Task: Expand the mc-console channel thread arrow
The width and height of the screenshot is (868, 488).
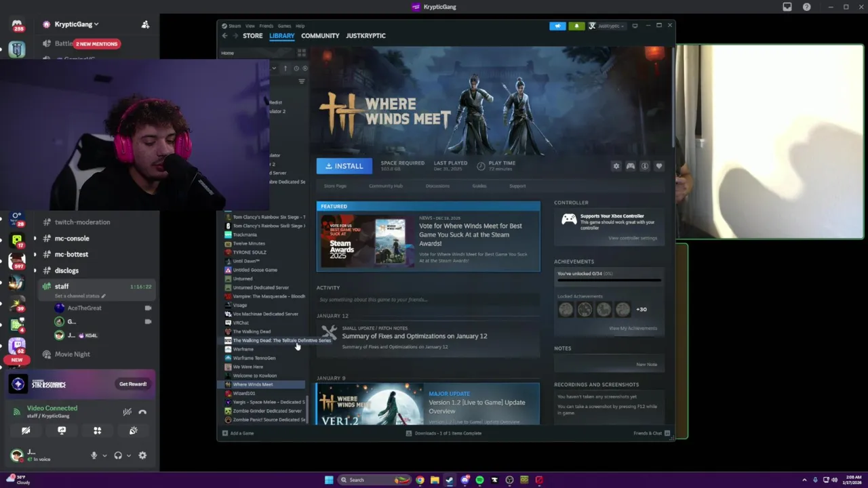Action: [35, 239]
